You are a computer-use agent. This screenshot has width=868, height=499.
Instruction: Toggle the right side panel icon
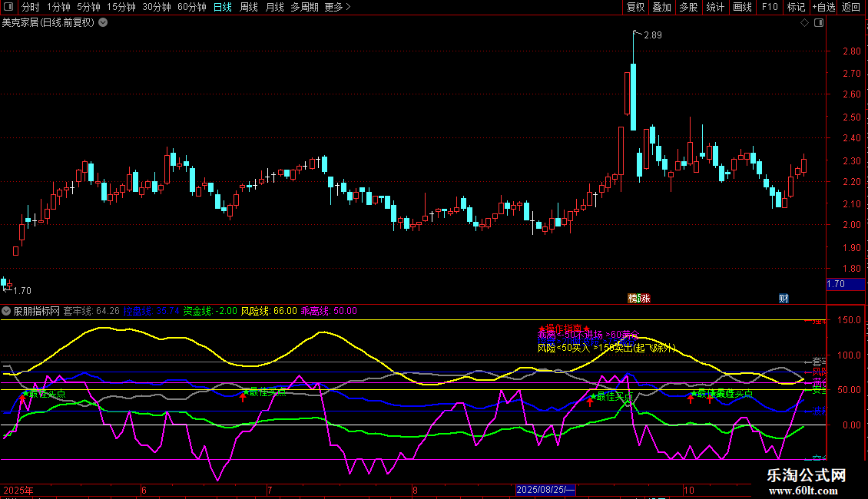[820, 23]
